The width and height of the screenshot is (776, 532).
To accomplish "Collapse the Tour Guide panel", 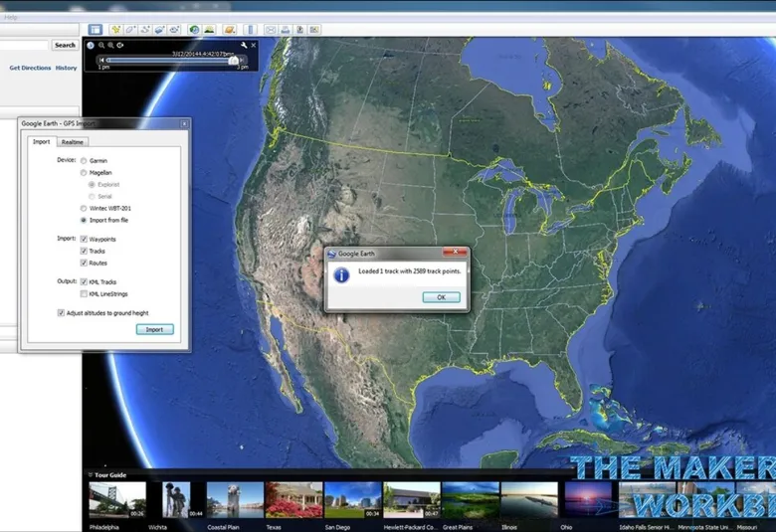I will tap(91, 474).
